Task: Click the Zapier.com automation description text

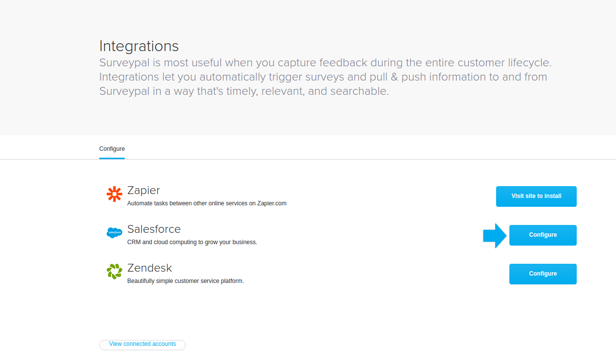Action: point(207,203)
